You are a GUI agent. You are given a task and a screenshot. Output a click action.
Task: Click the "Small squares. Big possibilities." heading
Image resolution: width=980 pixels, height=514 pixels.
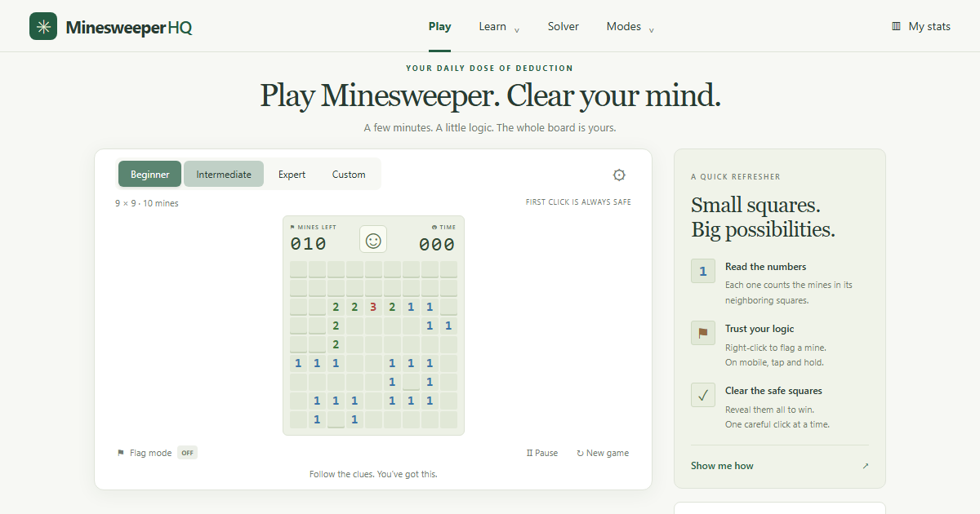[x=763, y=217]
